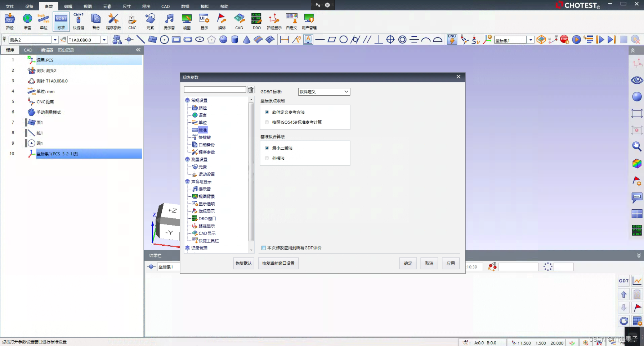This screenshot has width=644, height=346.
Task: Open the 元素 (Elements) settings icon
Action: (150, 22)
